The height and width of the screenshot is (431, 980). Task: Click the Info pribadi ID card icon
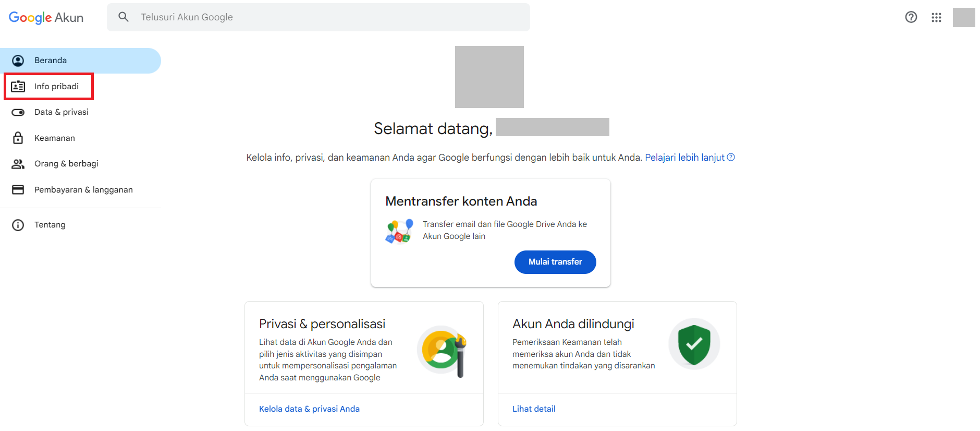[x=18, y=87]
